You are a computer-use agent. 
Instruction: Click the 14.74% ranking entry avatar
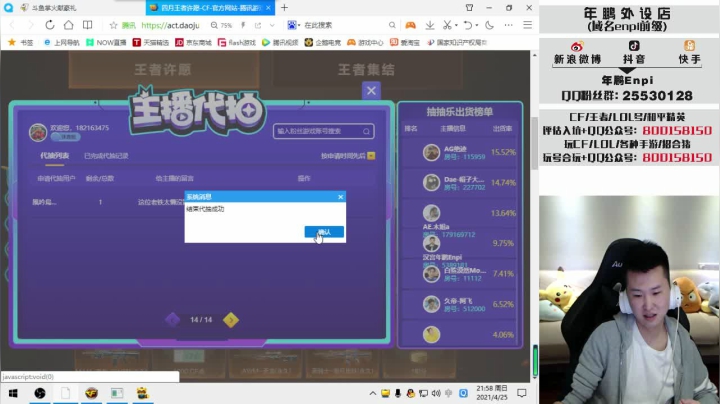431,183
